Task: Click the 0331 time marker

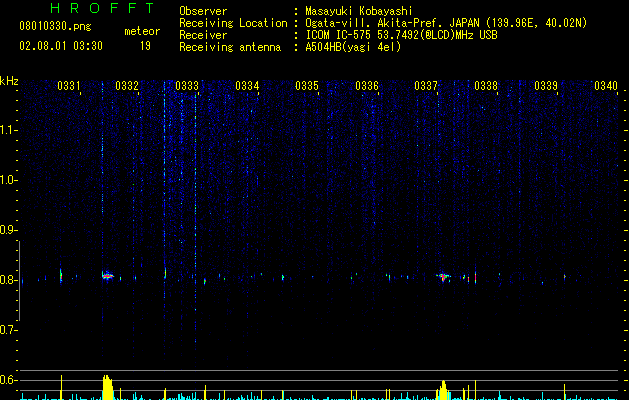Action: click(x=69, y=85)
